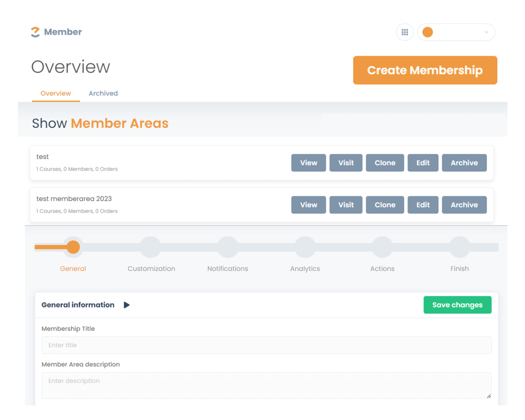Jump to the Customization step circle

coord(151,247)
